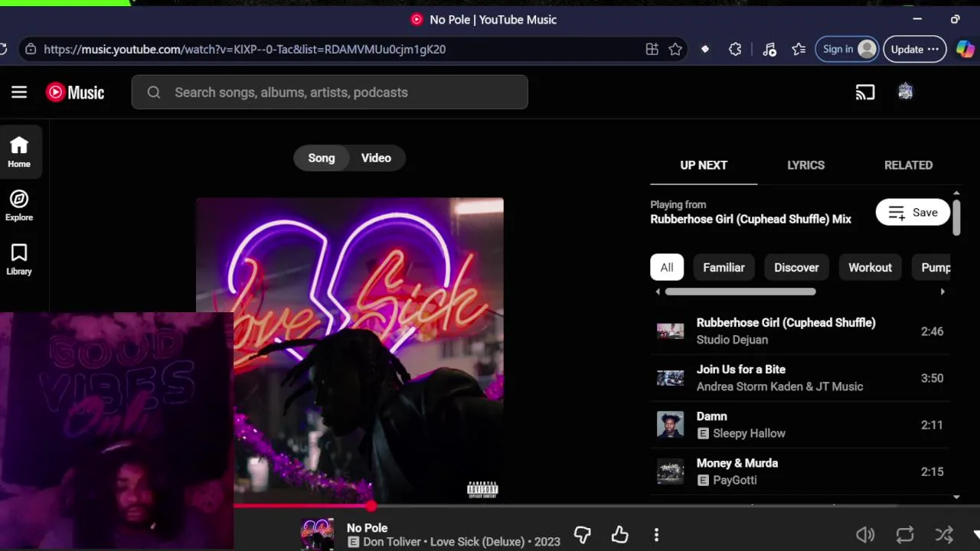Click the chips scroll right arrow
This screenshot has height=551, width=980.
click(942, 292)
